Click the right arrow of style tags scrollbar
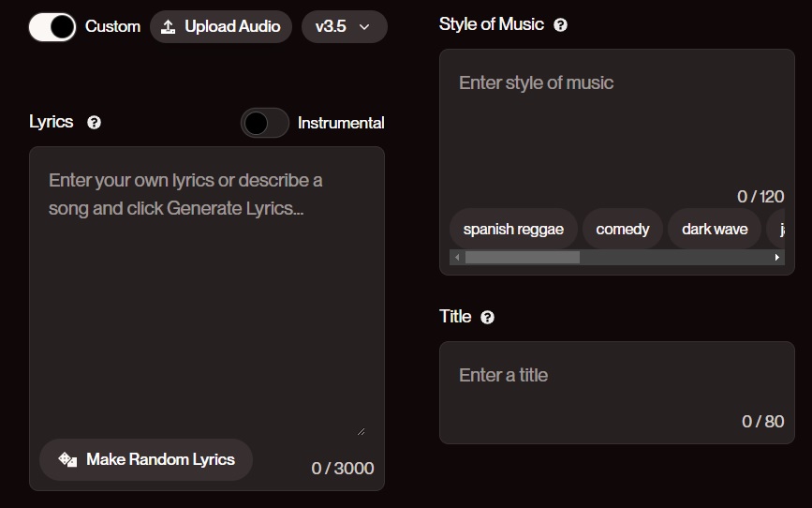812x508 pixels. click(776, 257)
